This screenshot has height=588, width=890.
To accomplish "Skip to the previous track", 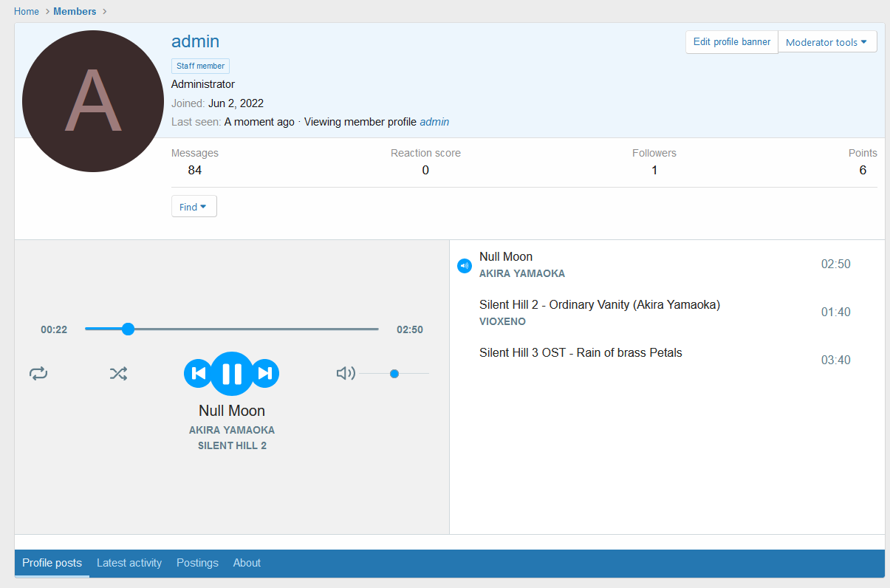I will pos(198,374).
